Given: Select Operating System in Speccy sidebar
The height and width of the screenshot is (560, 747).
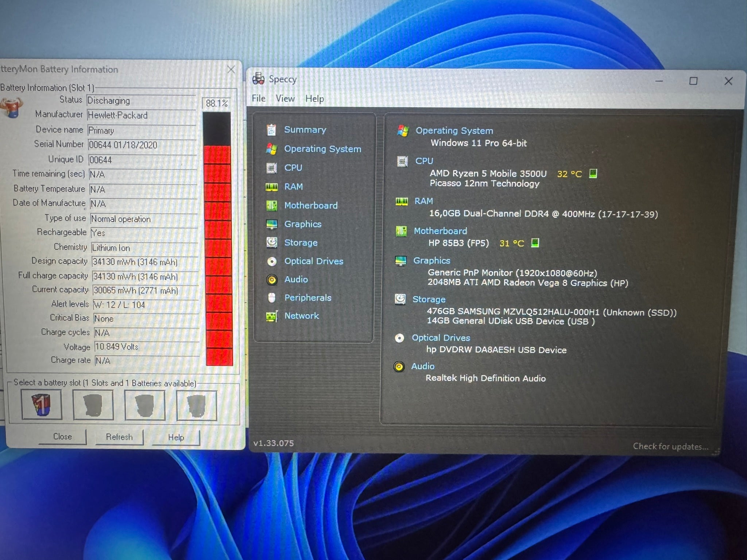Looking at the screenshot, I should tap(322, 149).
